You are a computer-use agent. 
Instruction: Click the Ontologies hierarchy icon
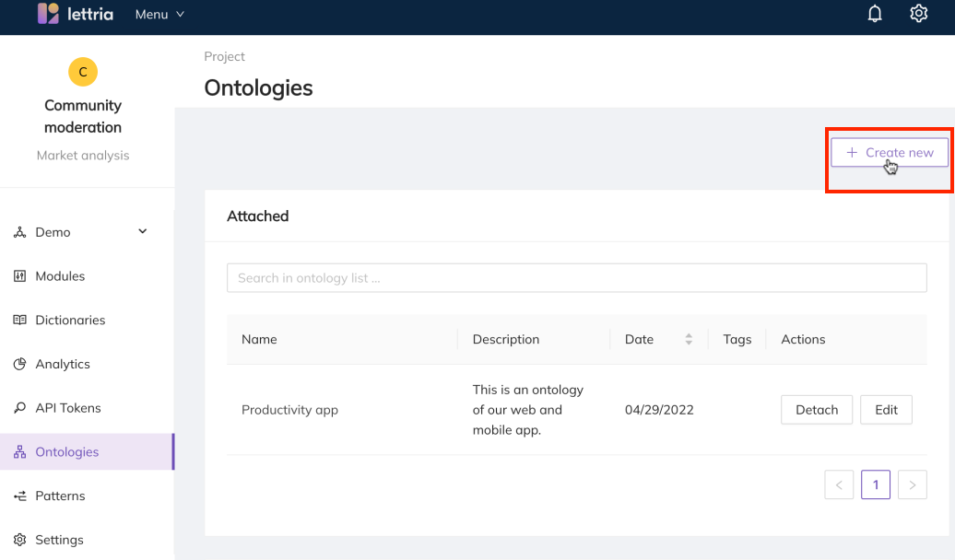(x=20, y=451)
